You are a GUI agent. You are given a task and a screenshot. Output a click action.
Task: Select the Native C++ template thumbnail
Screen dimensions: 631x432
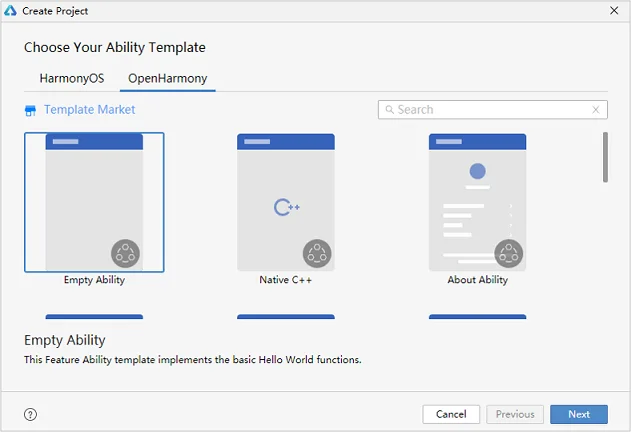pyautogui.click(x=286, y=202)
